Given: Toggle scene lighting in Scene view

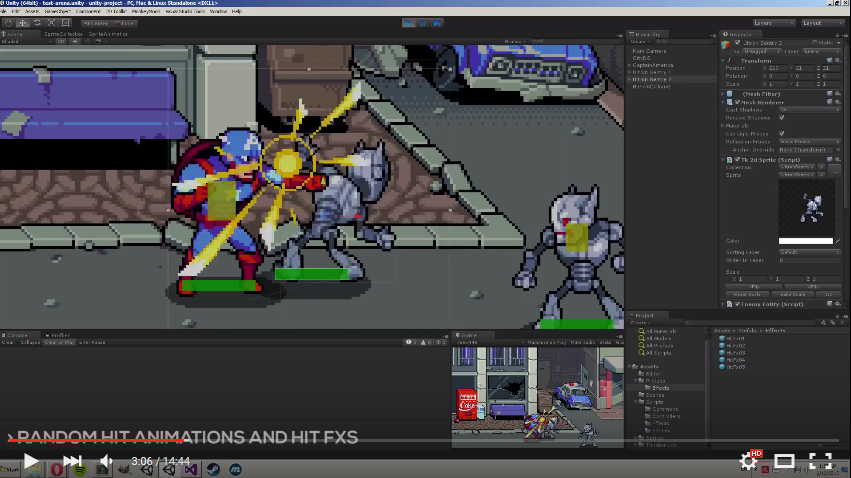Looking at the screenshot, I should tap(75, 41).
